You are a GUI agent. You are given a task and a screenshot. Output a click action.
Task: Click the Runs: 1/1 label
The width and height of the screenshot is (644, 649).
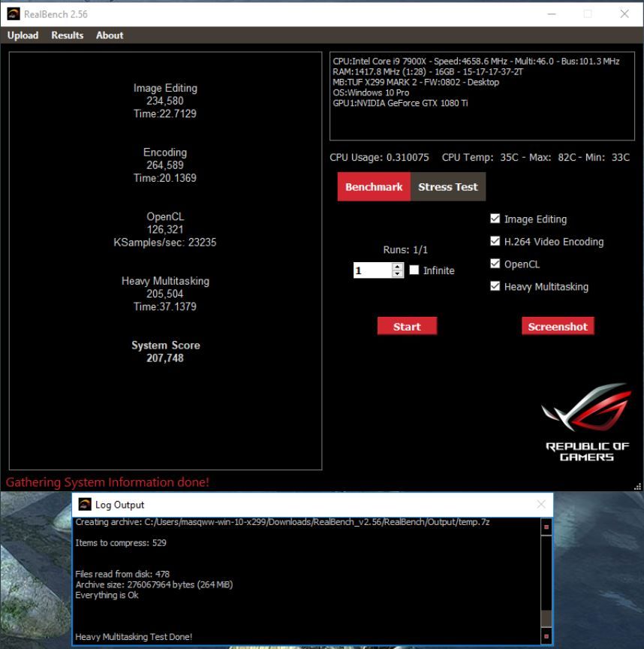[x=405, y=249]
